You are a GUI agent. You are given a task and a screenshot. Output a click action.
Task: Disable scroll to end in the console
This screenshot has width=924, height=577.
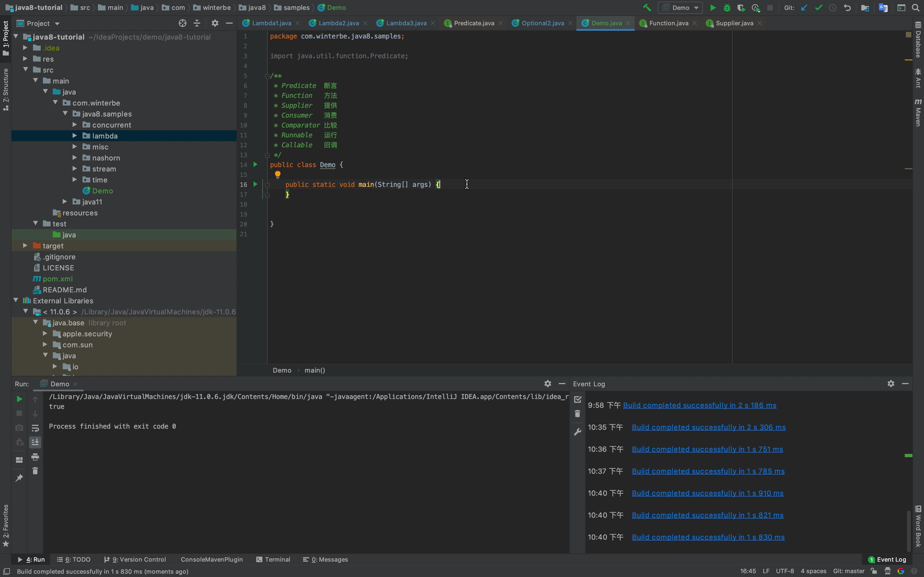tap(35, 442)
